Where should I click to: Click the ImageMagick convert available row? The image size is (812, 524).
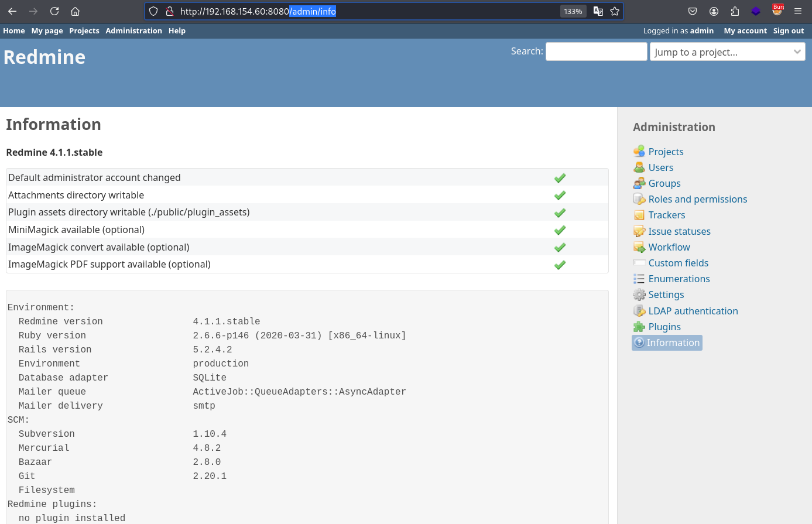tap(307, 247)
